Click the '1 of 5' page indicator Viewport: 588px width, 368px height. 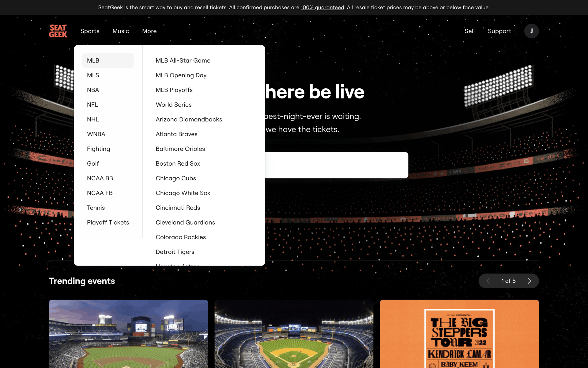point(508,281)
